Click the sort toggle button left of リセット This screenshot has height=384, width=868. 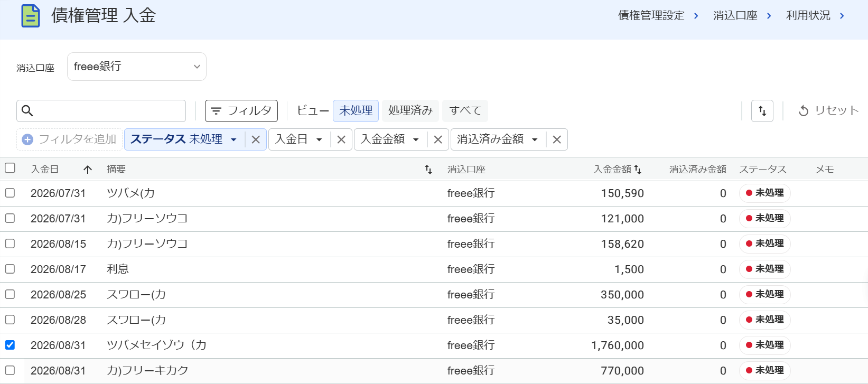coord(762,111)
